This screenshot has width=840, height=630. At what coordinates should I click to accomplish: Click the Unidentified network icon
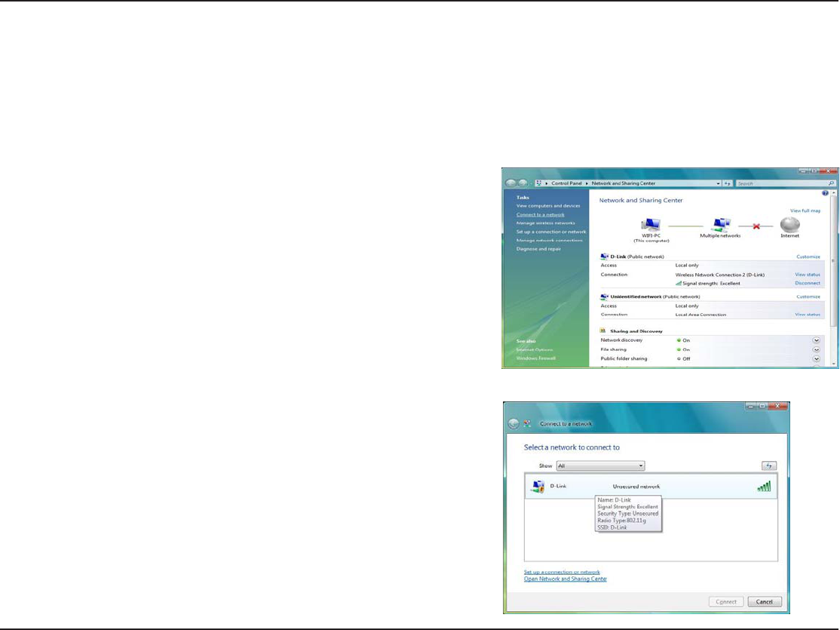604,297
